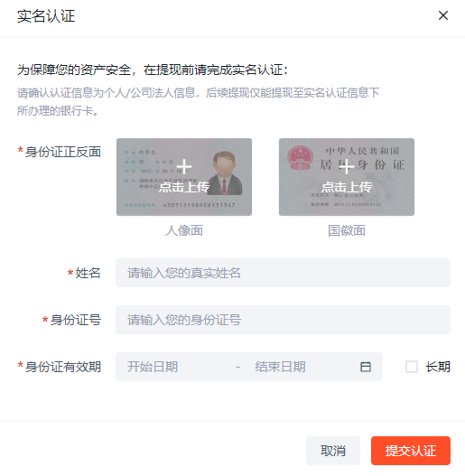Image resolution: width=465 pixels, height=476 pixels.
Task: Focus the 姓名 real name input field
Action: [283, 273]
